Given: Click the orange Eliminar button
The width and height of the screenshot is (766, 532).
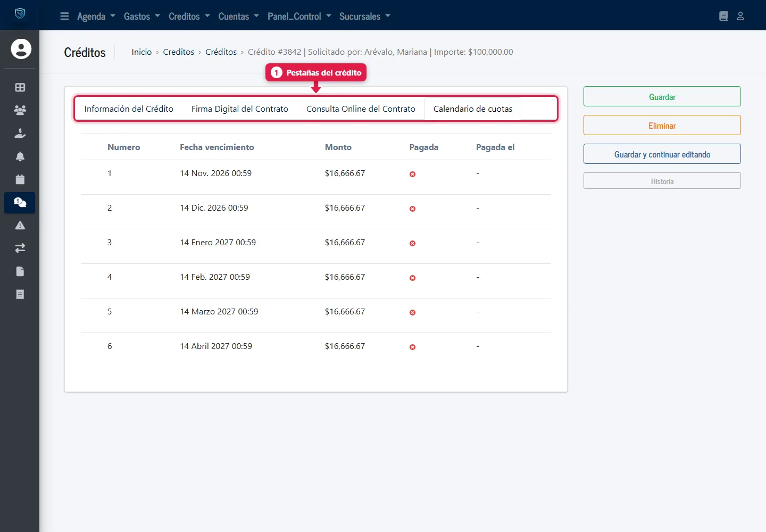Looking at the screenshot, I should point(662,125).
